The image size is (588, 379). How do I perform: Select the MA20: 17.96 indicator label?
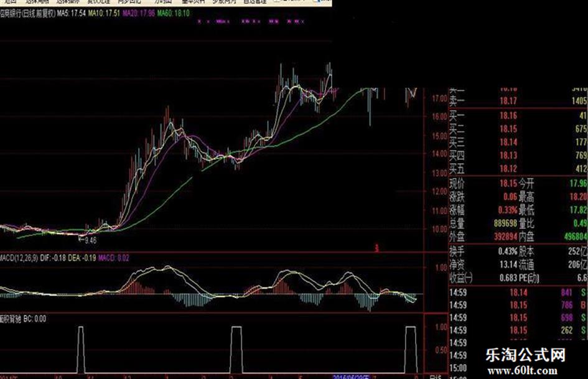pyautogui.click(x=138, y=14)
